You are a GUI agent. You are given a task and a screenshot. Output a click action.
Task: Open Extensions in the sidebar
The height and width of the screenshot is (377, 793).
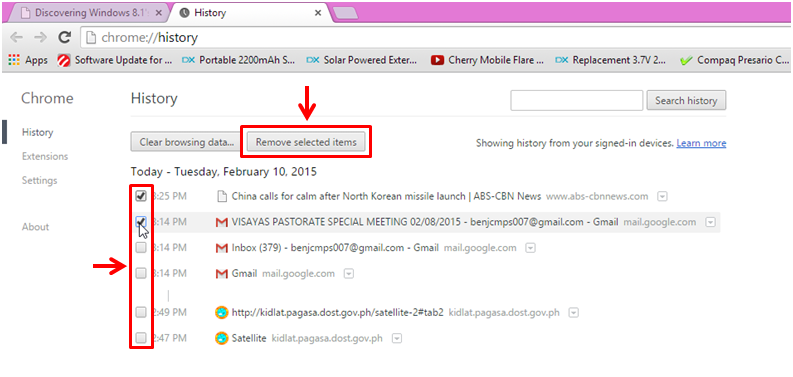[45, 156]
